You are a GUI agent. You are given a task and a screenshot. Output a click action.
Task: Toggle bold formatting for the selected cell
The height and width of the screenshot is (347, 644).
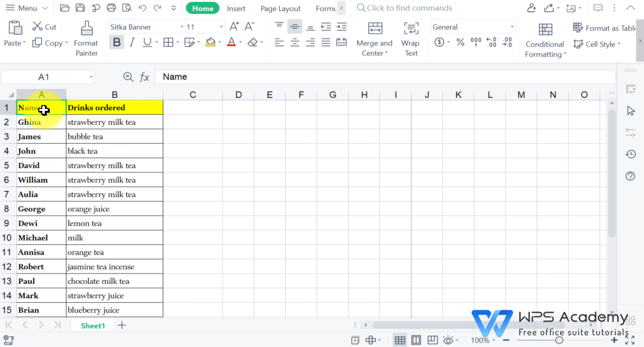click(116, 42)
